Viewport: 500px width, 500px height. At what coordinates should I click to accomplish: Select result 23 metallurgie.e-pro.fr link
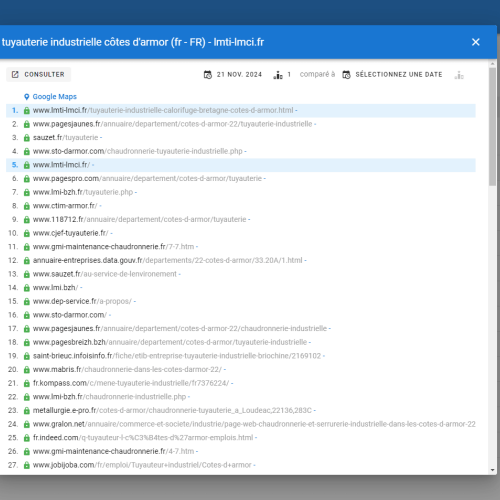pos(172,411)
